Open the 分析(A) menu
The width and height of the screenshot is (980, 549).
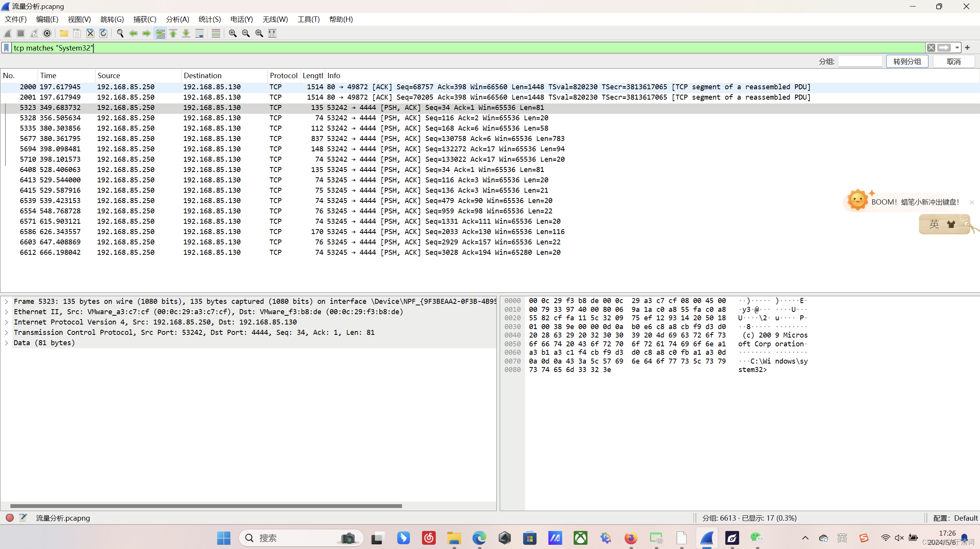coord(177,19)
